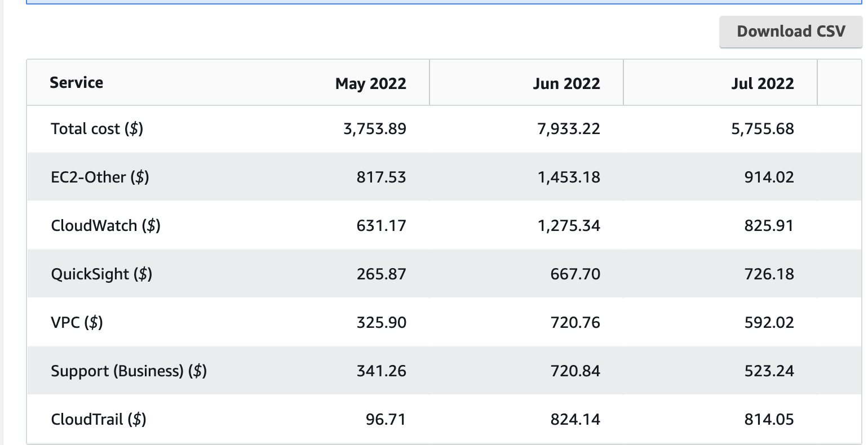868x445 pixels.
Task: Click the Download CSV button
Action: tap(790, 31)
